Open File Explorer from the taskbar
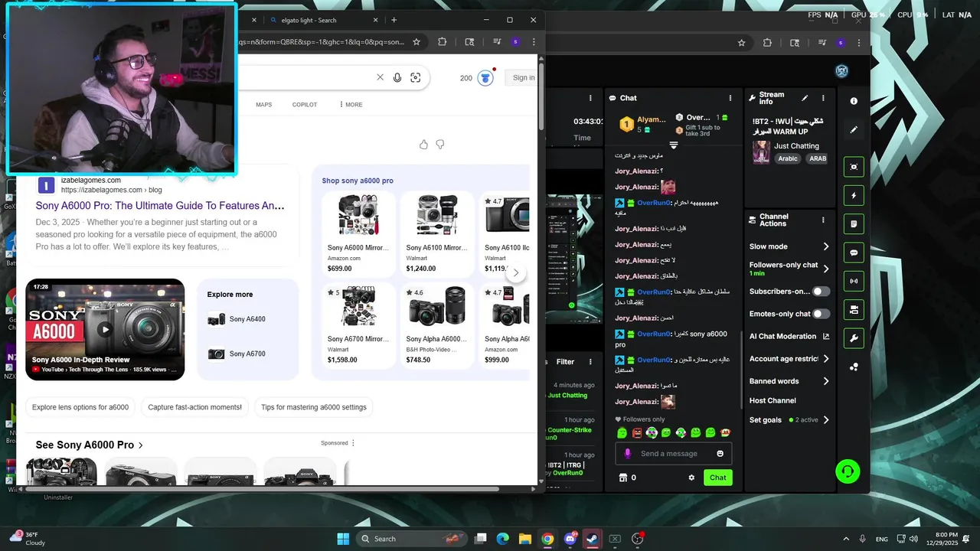 tap(525, 539)
